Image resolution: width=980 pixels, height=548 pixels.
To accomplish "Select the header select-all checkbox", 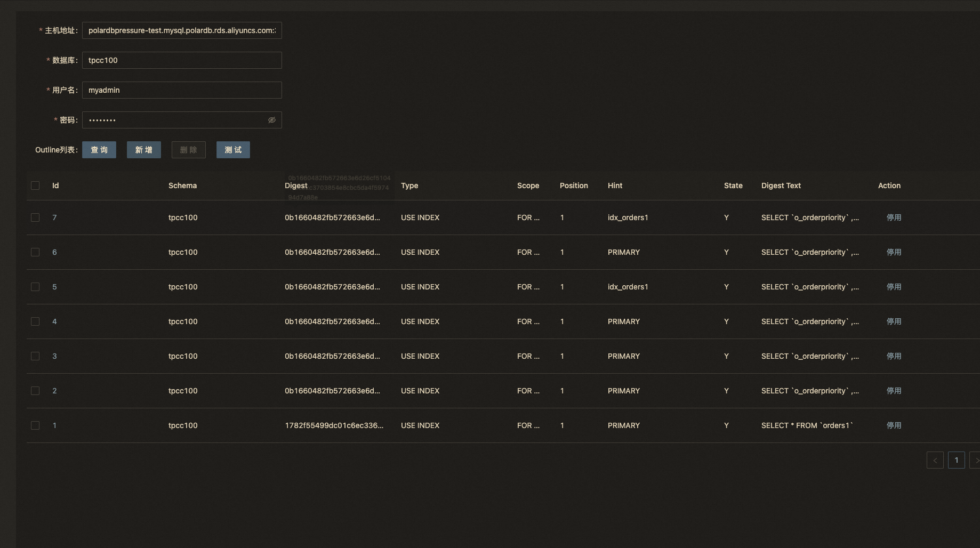I will point(35,186).
